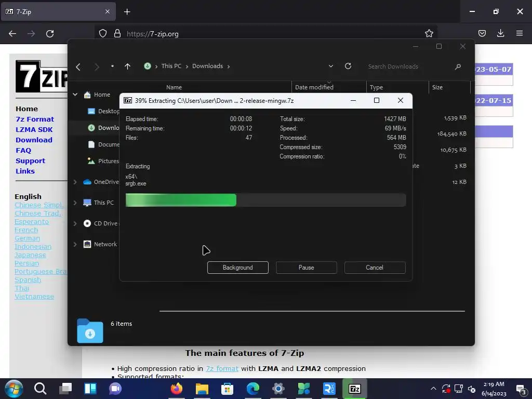Viewport: 532px width, 399px height.
Task: Click the Downloads folder icon in details pane
Action: pos(90,331)
